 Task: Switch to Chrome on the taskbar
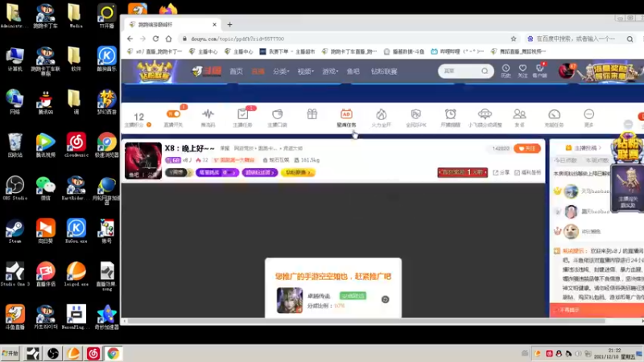pos(113,353)
